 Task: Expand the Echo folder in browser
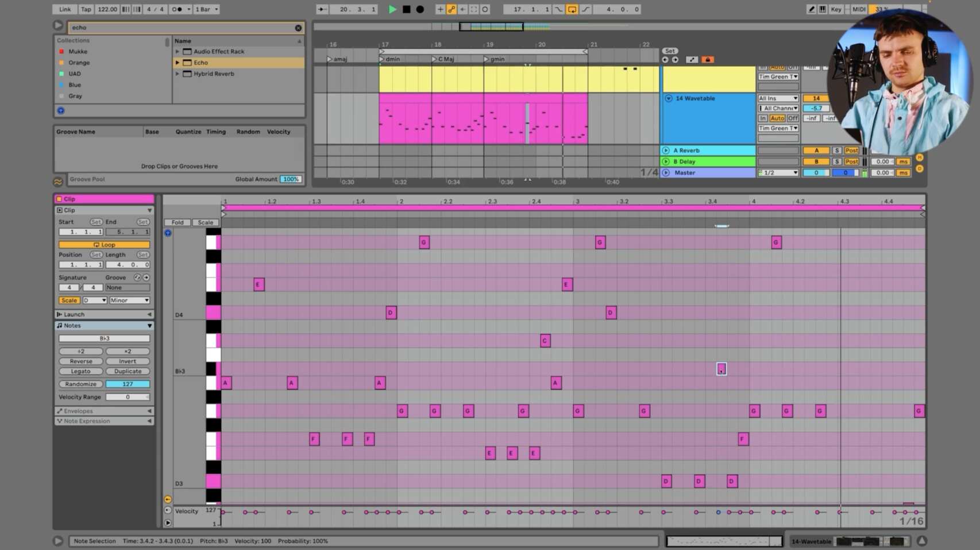tap(178, 63)
